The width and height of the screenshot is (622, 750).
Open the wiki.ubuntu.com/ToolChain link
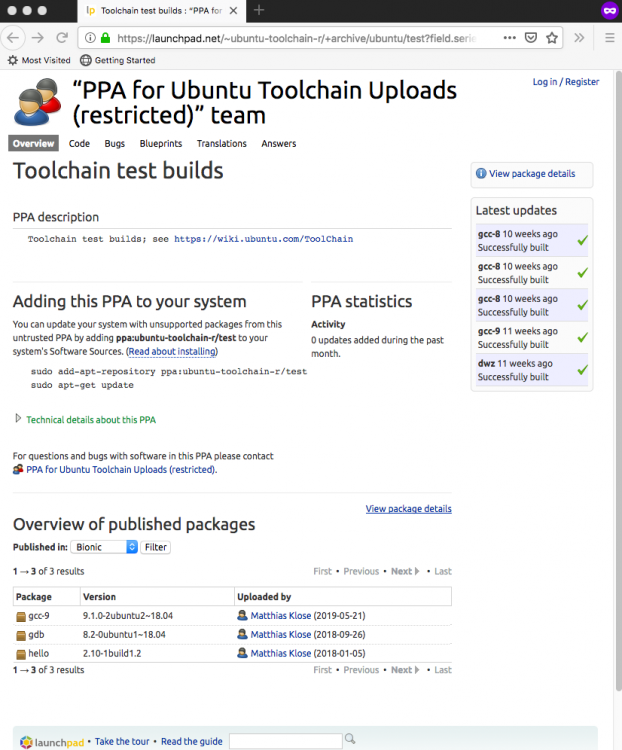pos(264,239)
